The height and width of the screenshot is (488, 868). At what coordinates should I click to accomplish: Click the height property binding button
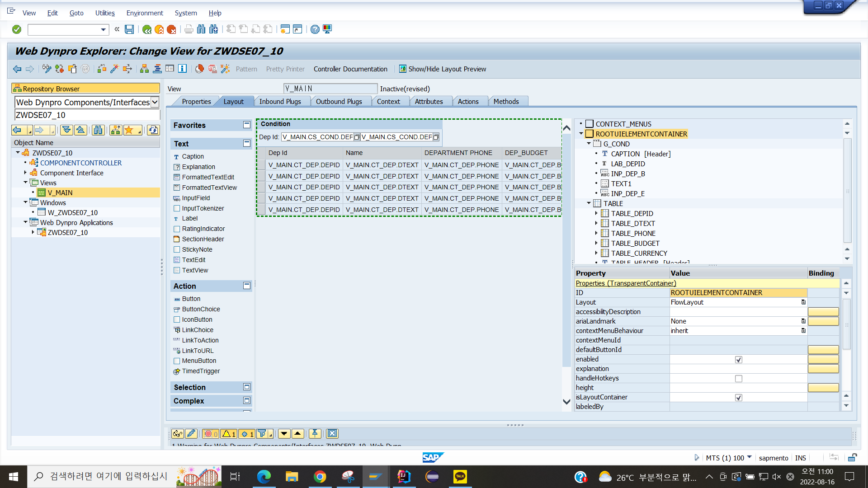(823, 388)
